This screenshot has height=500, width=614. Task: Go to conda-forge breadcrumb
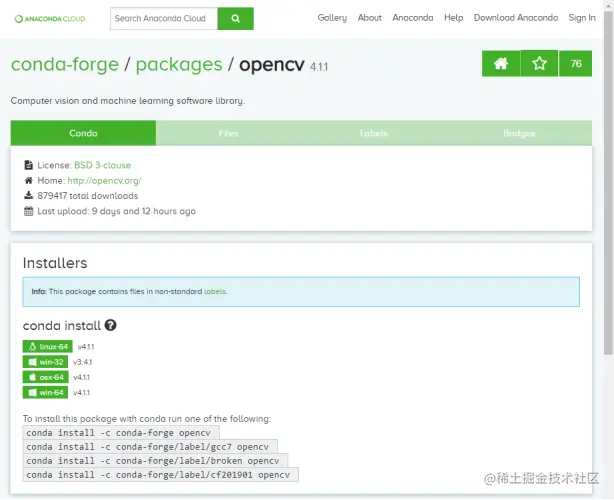click(x=65, y=64)
